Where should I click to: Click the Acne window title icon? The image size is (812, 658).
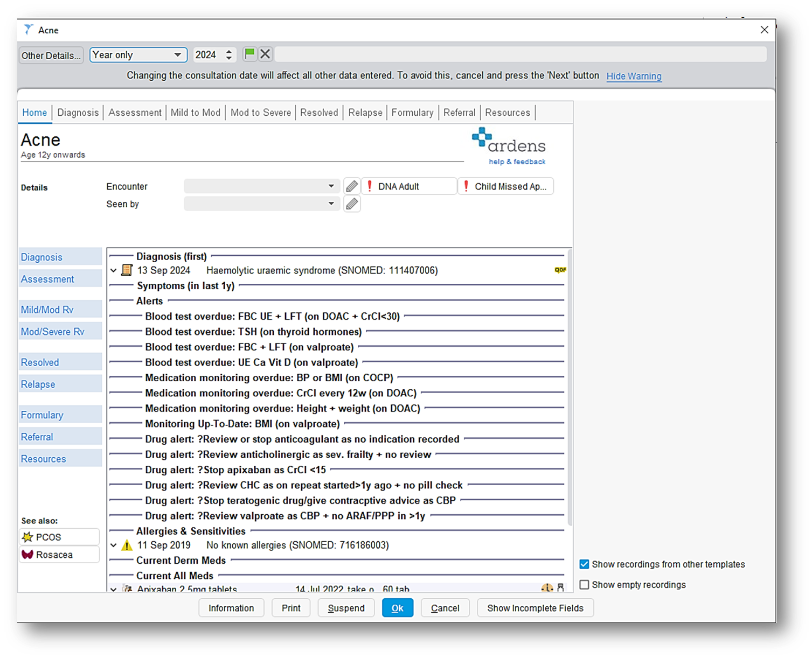pyautogui.click(x=28, y=30)
